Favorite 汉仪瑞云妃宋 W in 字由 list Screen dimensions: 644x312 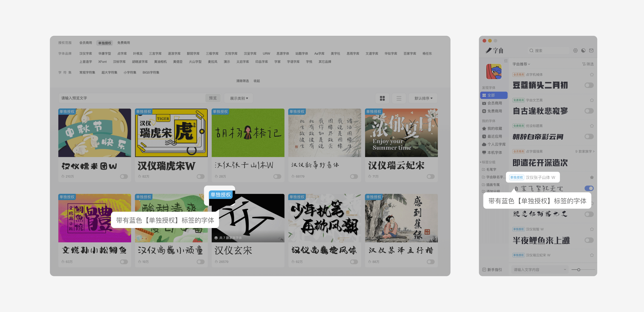592,255
